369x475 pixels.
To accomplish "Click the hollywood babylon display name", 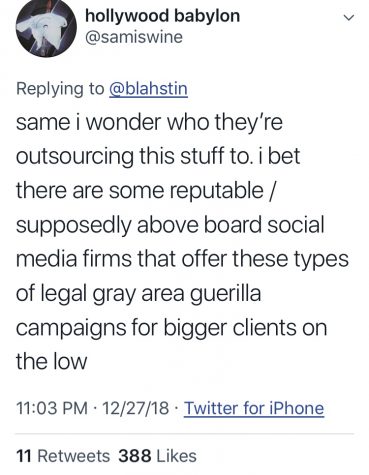I will 163,16.
